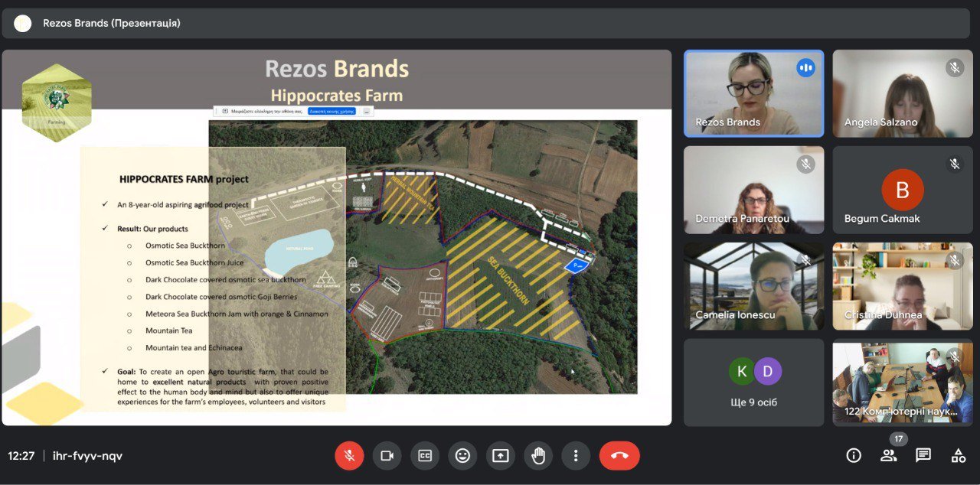Click the audio indicator on Rezos Brands tile

pos(805,67)
